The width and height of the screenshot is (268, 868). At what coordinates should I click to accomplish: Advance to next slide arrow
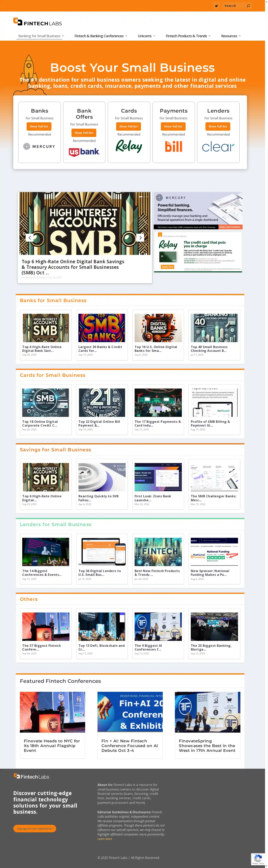(140, 237)
